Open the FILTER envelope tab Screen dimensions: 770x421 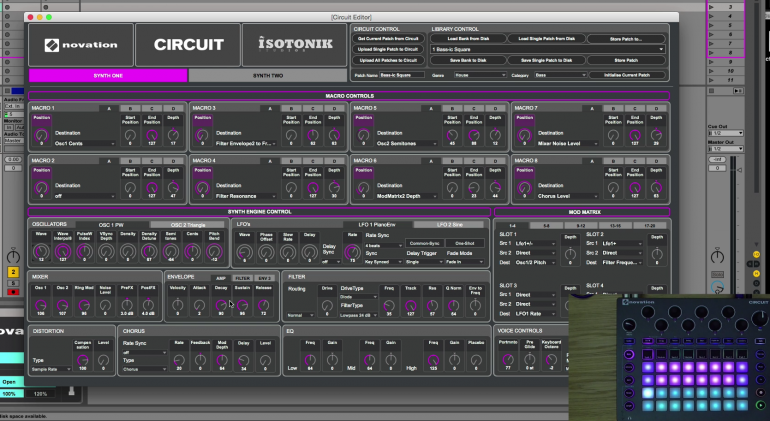coord(242,278)
